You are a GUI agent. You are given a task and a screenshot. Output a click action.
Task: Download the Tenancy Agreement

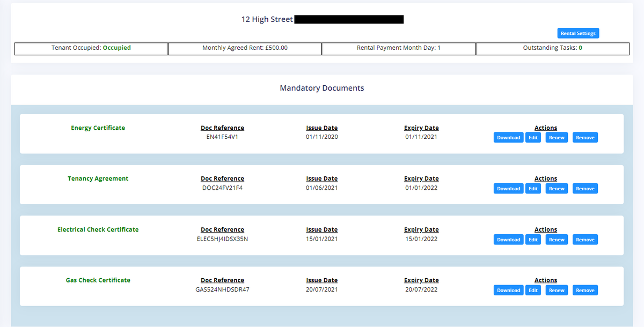click(508, 189)
